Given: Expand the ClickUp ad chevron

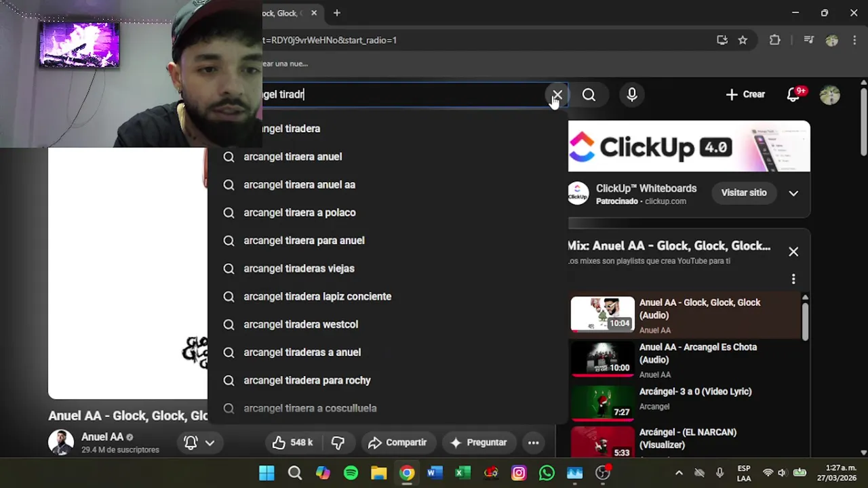Looking at the screenshot, I should pos(793,193).
